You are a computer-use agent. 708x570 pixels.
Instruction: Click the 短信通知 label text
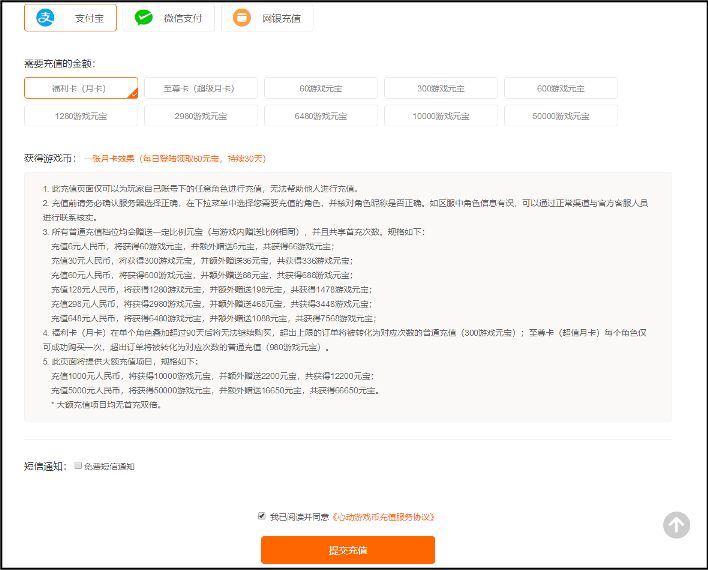[x=45, y=466]
